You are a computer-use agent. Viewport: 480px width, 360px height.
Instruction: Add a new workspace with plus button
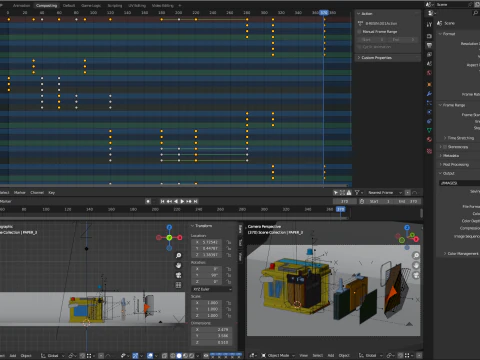[x=180, y=6]
